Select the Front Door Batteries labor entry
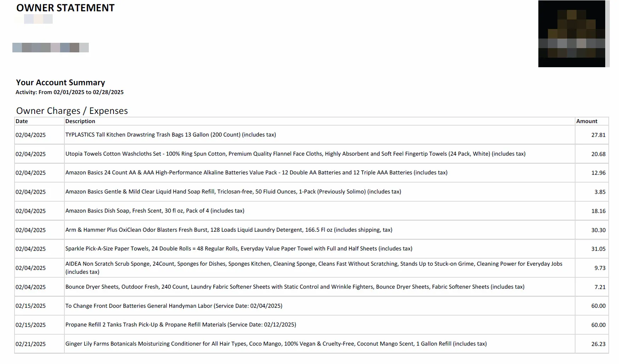The image size is (619, 364). pyautogui.click(x=174, y=306)
